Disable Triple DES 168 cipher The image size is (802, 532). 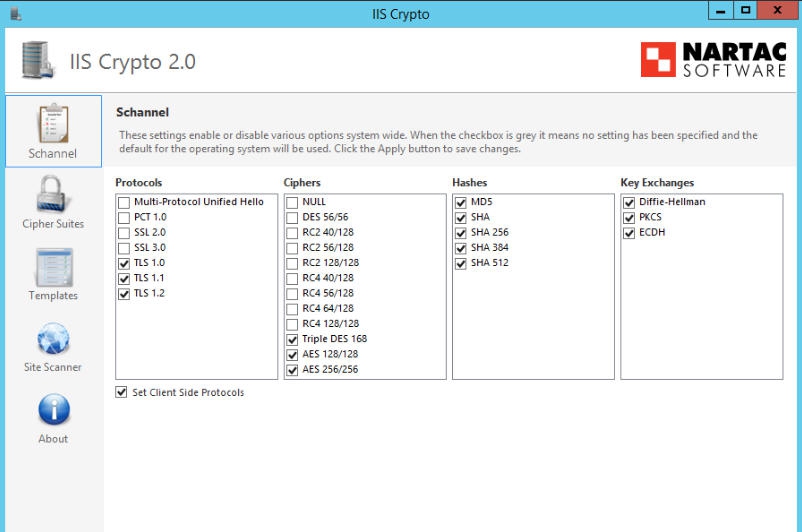point(292,340)
